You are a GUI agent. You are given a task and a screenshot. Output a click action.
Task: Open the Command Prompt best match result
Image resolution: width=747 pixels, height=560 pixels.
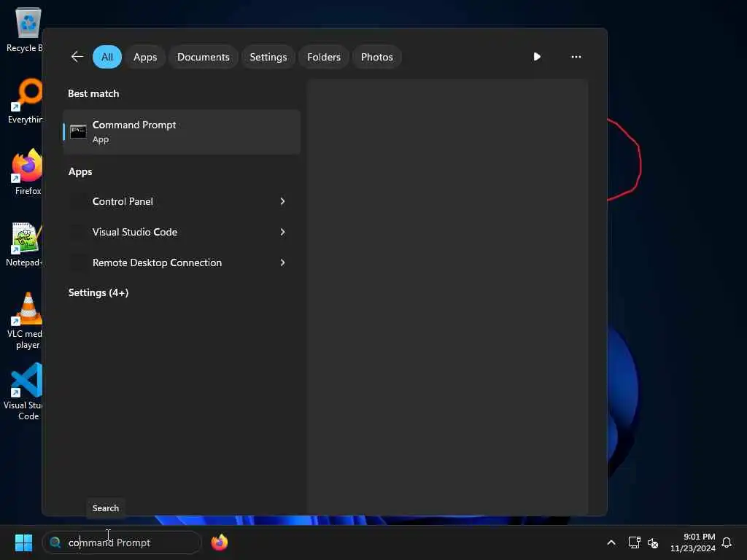(x=182, y=132)
